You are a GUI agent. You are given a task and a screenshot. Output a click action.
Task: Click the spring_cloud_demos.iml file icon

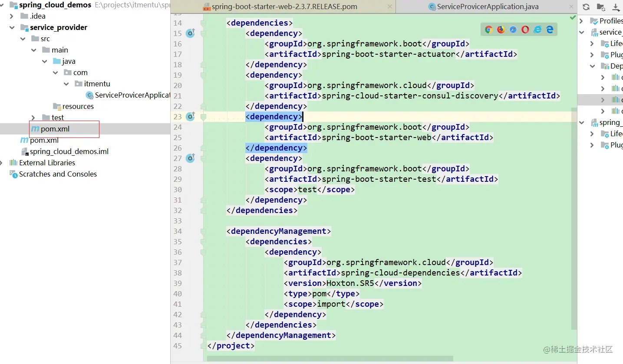[x=25, y=151]
